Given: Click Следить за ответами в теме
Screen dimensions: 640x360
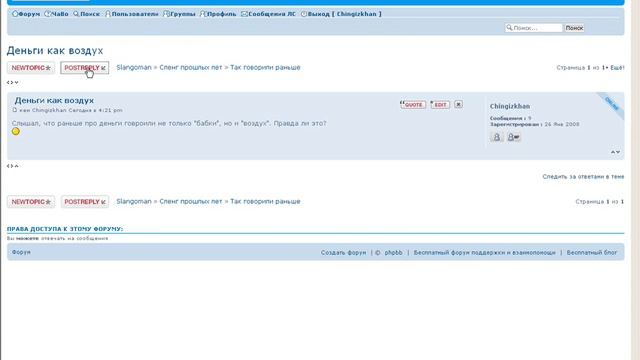Looking at the screenshot, I should [583, 176].
